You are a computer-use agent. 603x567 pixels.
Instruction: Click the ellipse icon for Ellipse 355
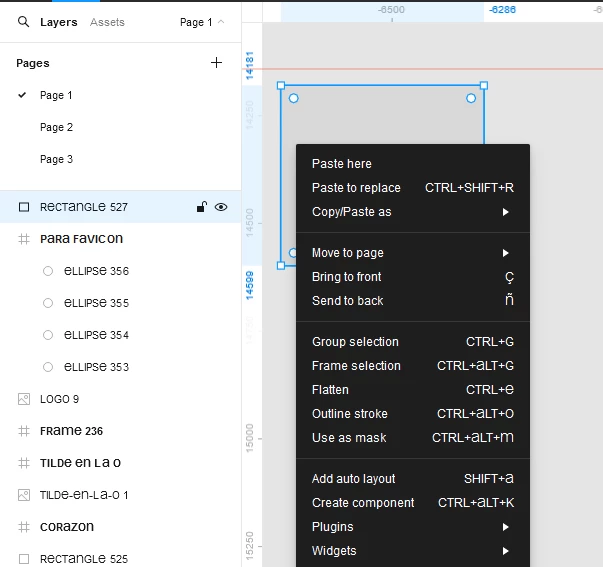coord(48,303)
